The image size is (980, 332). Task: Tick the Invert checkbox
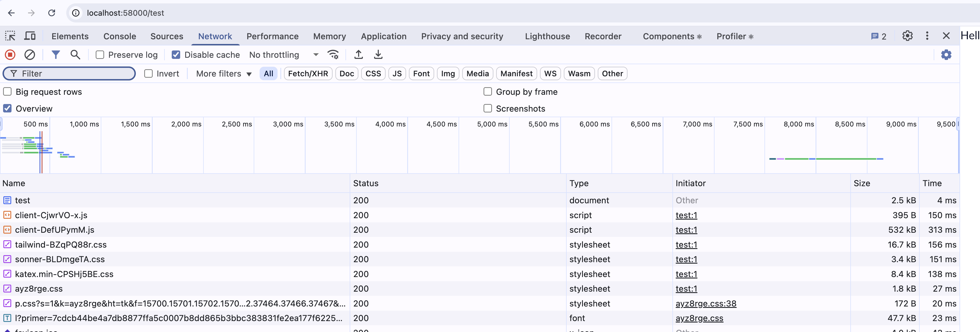click(148, 73)
